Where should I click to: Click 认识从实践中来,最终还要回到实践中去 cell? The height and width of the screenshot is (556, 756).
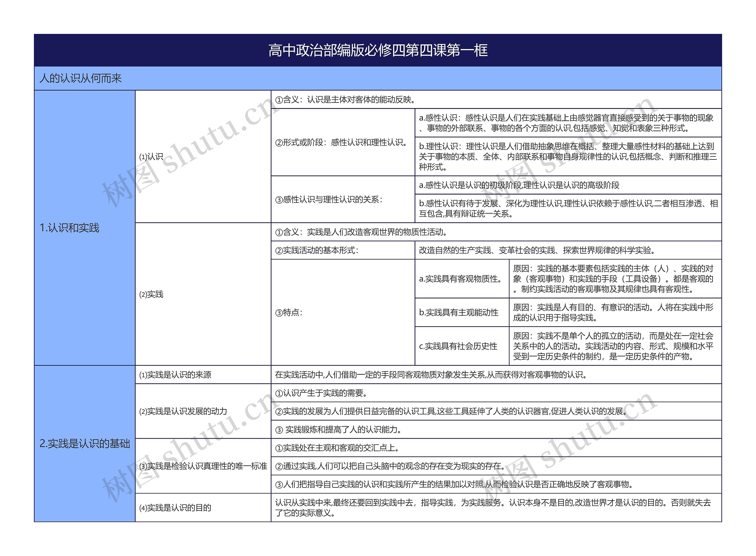click(496, 508)
